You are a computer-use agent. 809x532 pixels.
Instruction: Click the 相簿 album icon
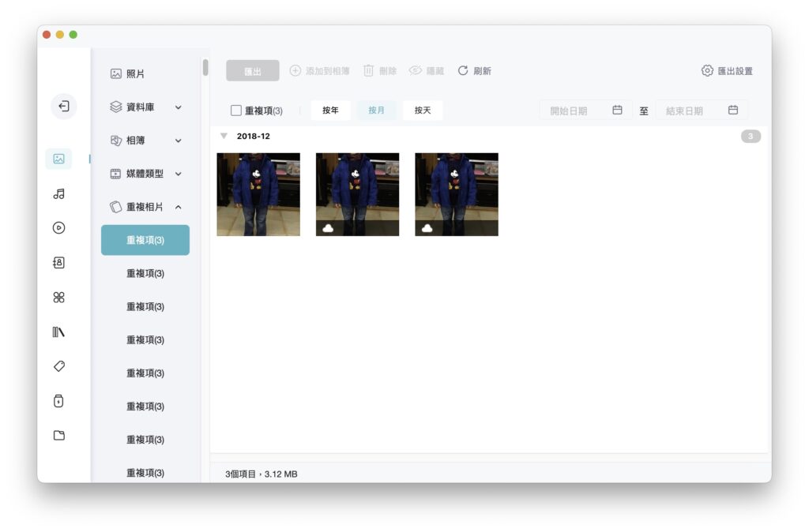[x=116, y=140]
